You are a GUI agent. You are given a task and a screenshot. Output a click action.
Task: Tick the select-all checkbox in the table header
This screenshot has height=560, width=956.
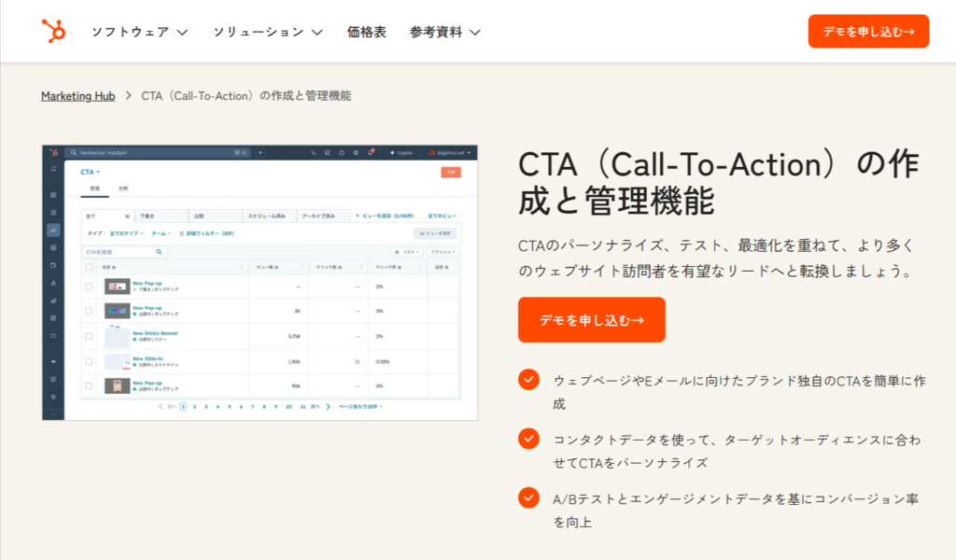tap(89, 267)
